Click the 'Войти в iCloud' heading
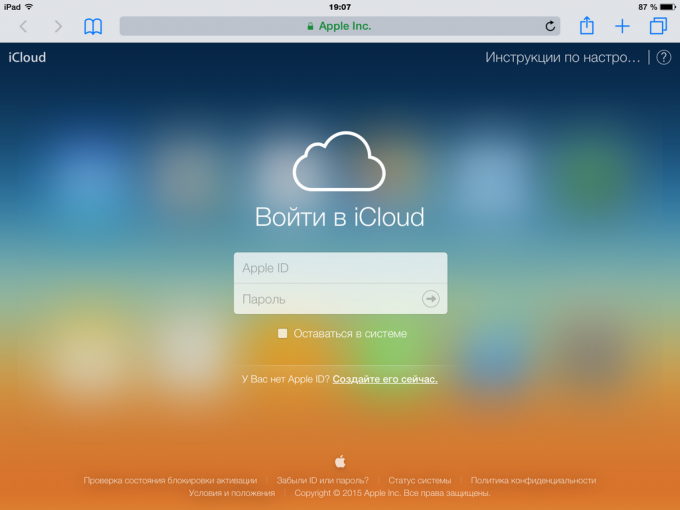 tap(340, 217)
